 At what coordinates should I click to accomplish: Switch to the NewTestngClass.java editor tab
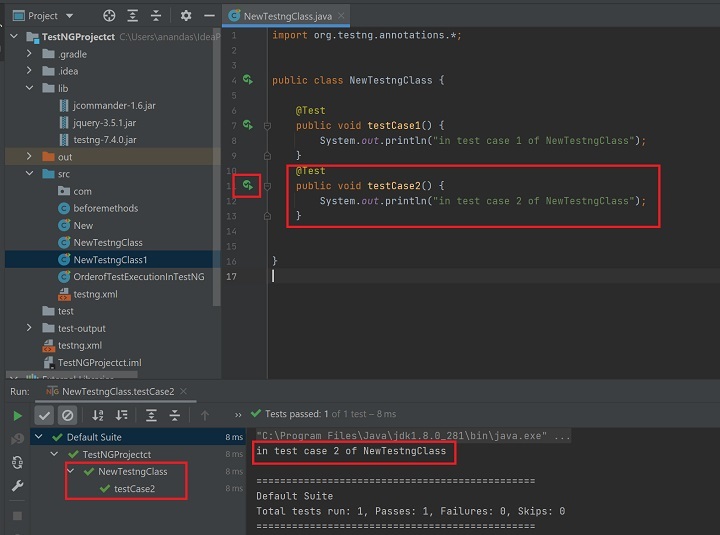tap(286, 16)
